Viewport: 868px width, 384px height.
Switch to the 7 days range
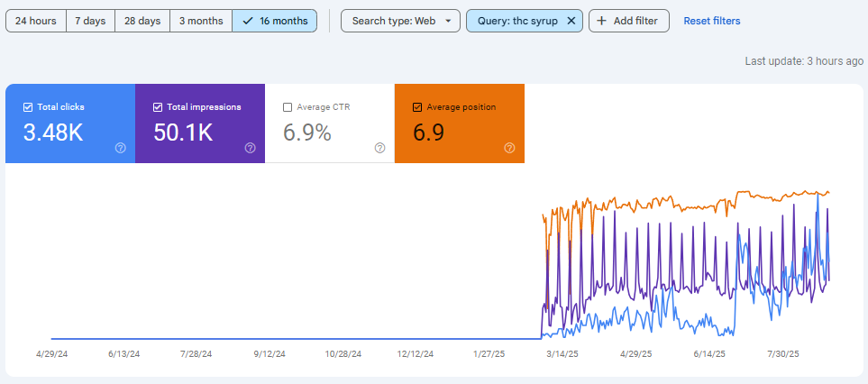(90, 21)
